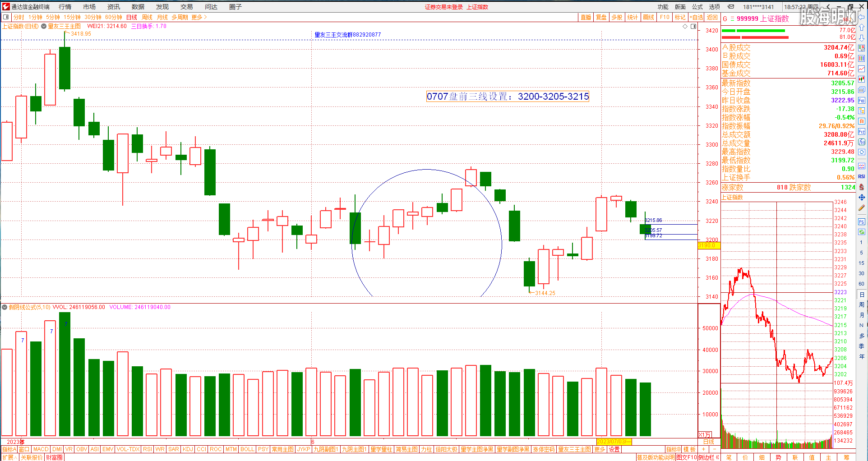The width and height of the screenshot is (868, 461).
Task: Toggle the left panel icon beside 分时
Action: [x=6, y=17]
